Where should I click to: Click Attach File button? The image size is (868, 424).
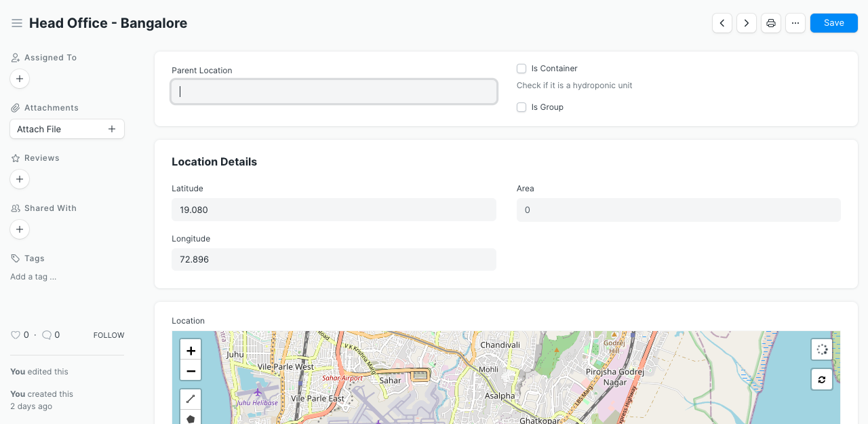click(66, 129)
